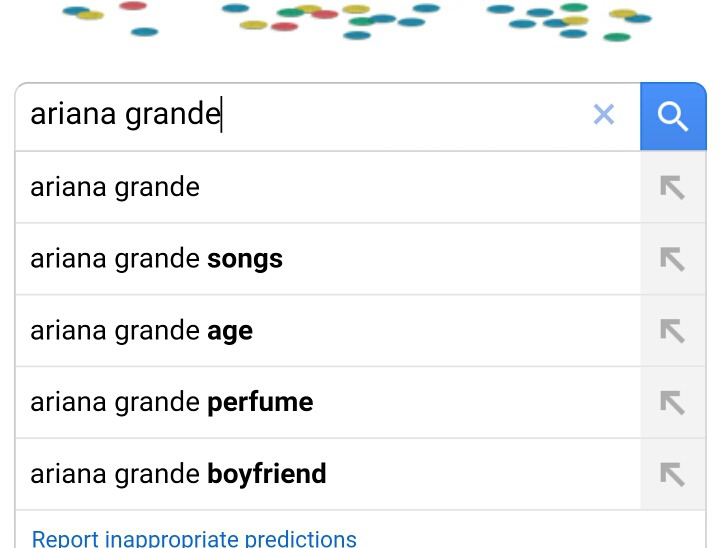The image size is (720, 548).
Task: Choose the 'ariana grande boyfriend' suggestion
Action: tap(328, 474)
